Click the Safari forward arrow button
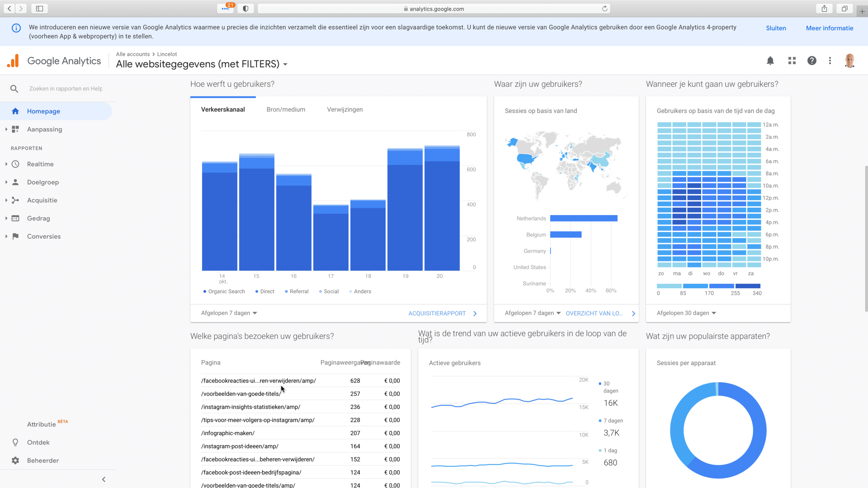Screen dimensions: 868x488 [x=21, y=8]
